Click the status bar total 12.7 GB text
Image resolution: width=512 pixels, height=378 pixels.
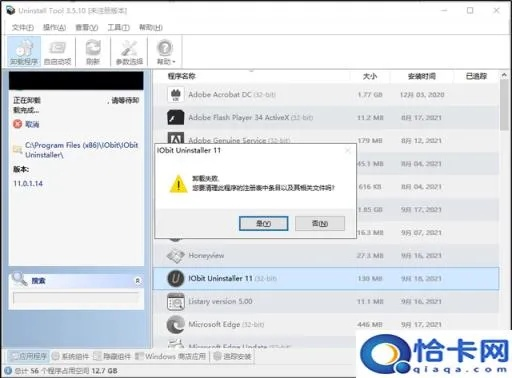coord(66,371)
